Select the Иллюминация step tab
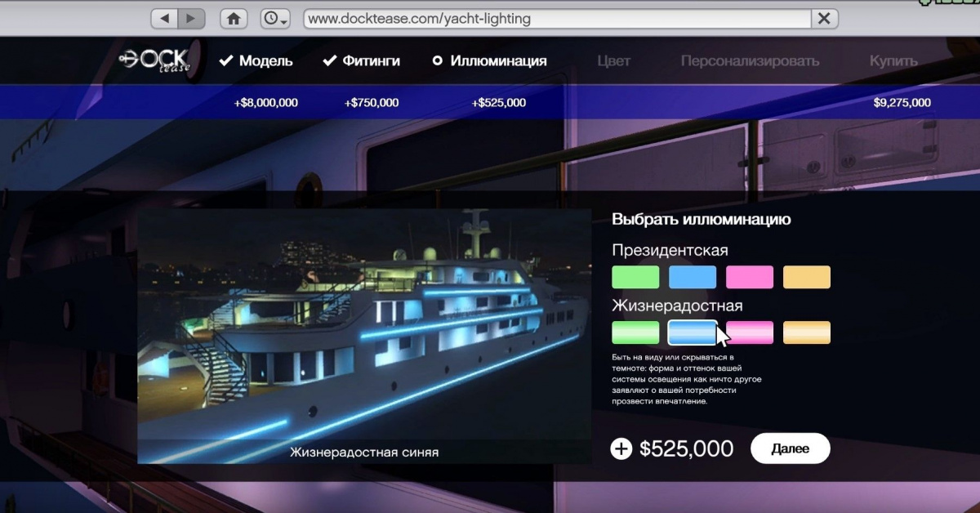 click(x=489, y=60)
